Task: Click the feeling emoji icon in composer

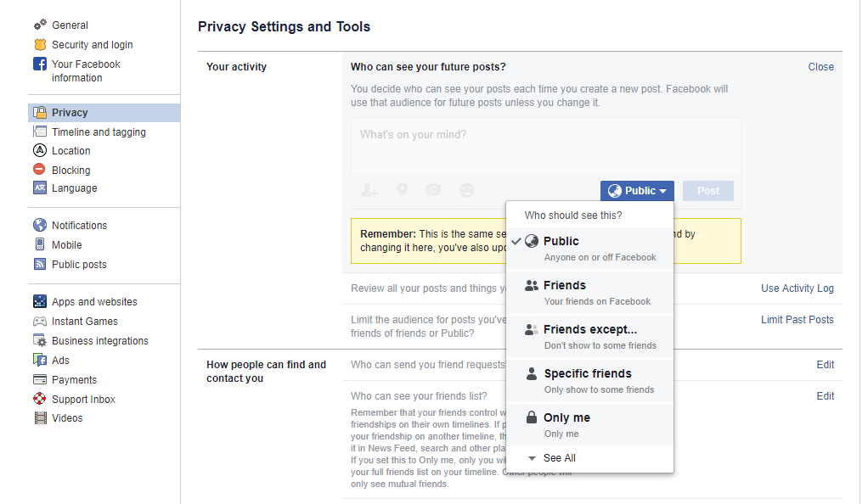Action: 466,190
